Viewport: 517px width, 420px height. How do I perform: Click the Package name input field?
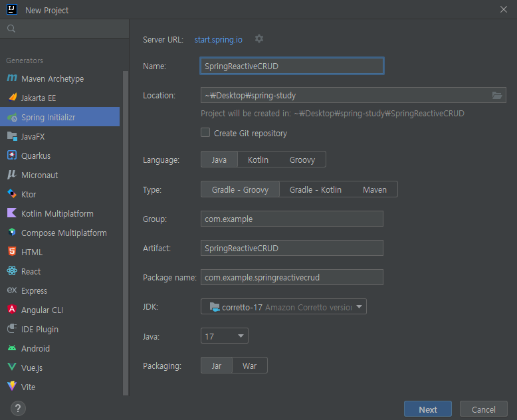292,277
